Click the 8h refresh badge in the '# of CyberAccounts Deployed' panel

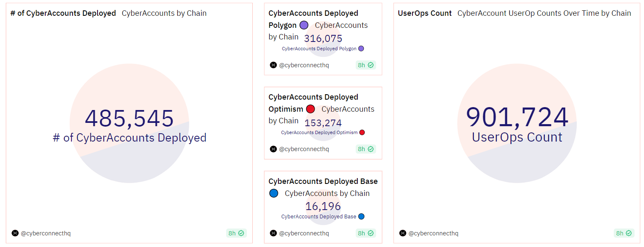pos(236,233)
